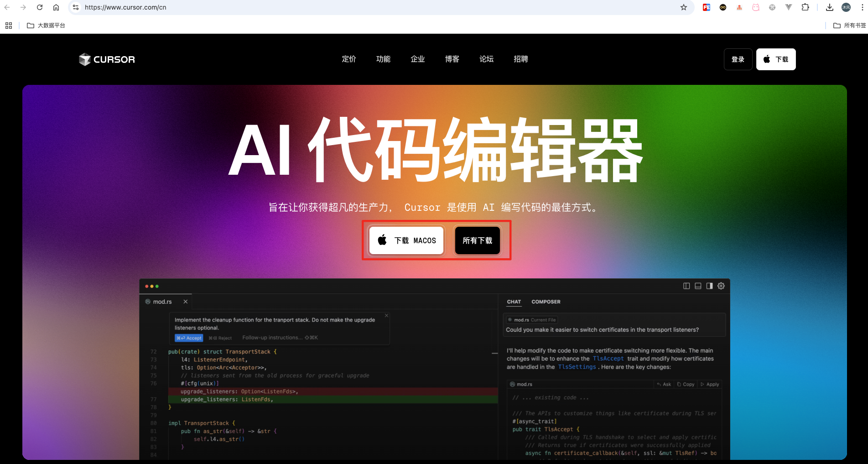Click the chat question text about certificates
The height and width of the screenshot is (464, 868).
(x=602, y=330)
